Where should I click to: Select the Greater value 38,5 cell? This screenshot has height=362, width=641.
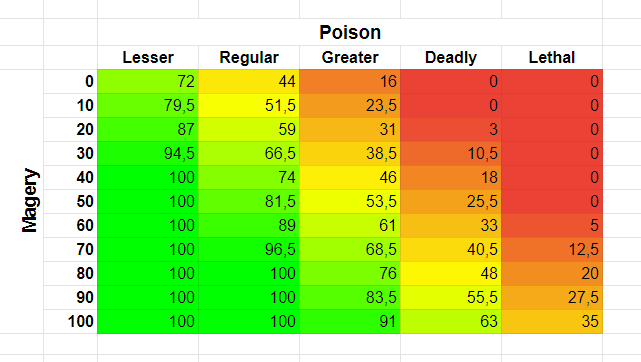[x=350, y=154]
